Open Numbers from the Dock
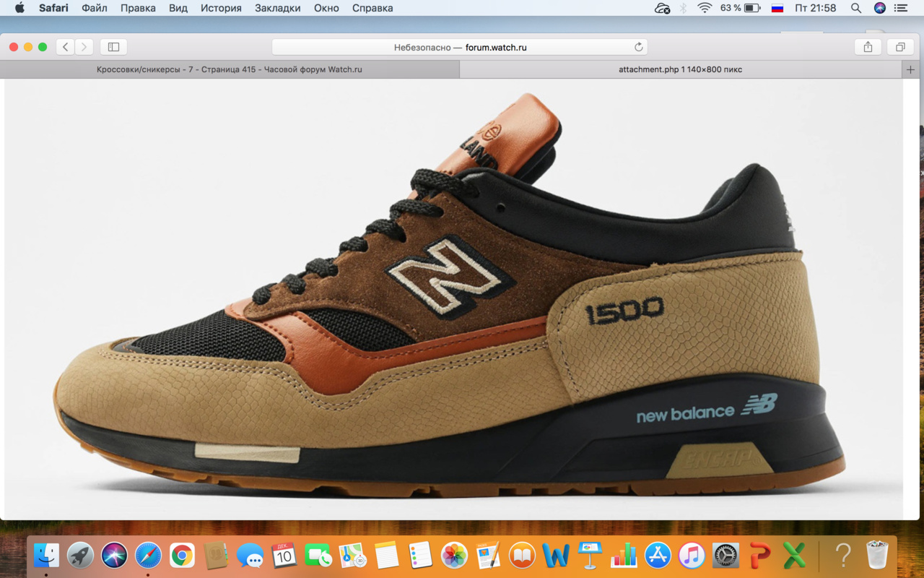The height and width of the screenshot is (578, 924). tap(624, 555)
